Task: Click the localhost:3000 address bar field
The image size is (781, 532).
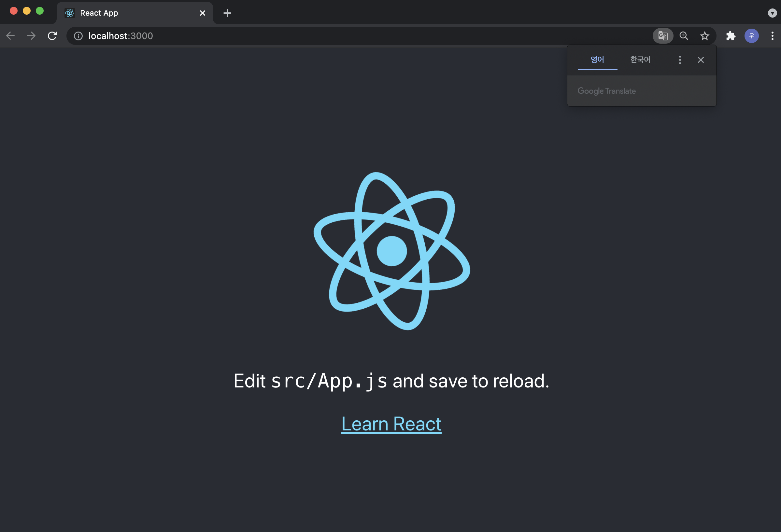Action: (336, 36)
